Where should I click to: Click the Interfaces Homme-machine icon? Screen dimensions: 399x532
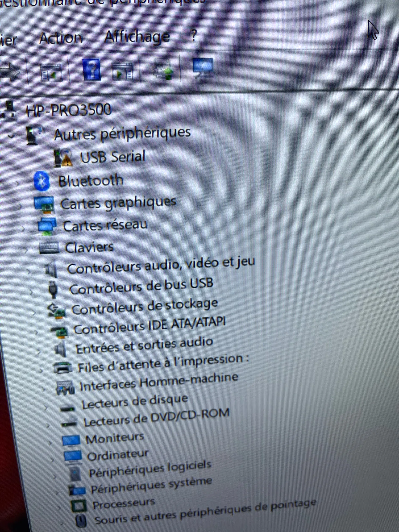point(65,388)
